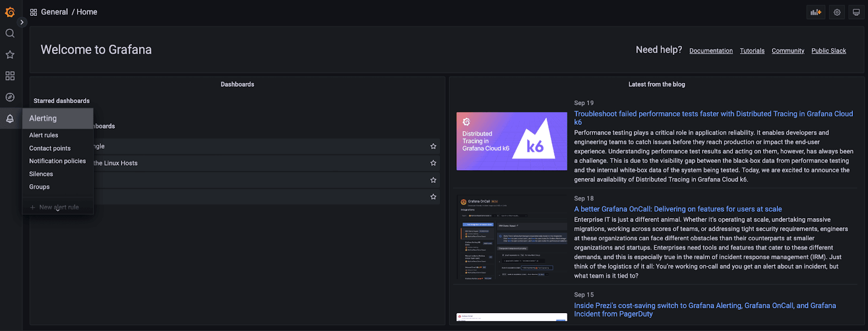Star the fourth dashboard in list

(x=433, y=196)
